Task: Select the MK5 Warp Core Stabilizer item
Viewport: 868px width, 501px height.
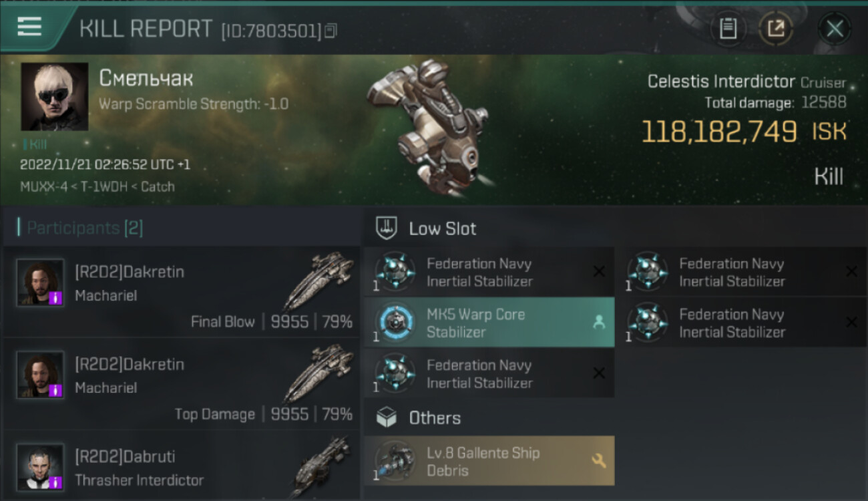Action: pos(489,323)
